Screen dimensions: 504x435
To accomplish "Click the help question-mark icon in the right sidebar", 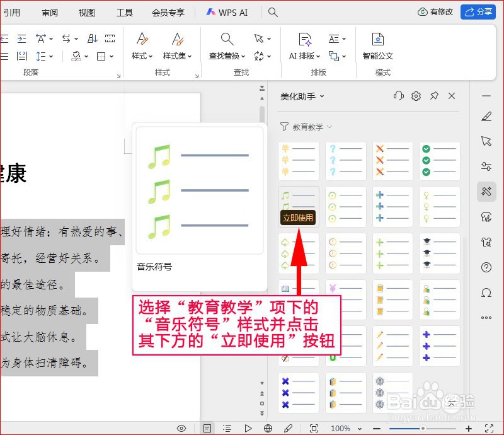I will [x=486, y=267].
